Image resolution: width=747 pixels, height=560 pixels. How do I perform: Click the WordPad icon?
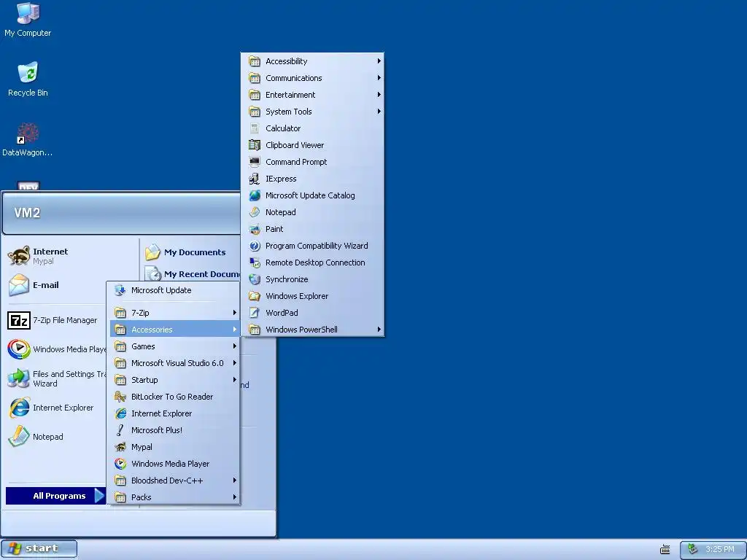coord(255,313)
